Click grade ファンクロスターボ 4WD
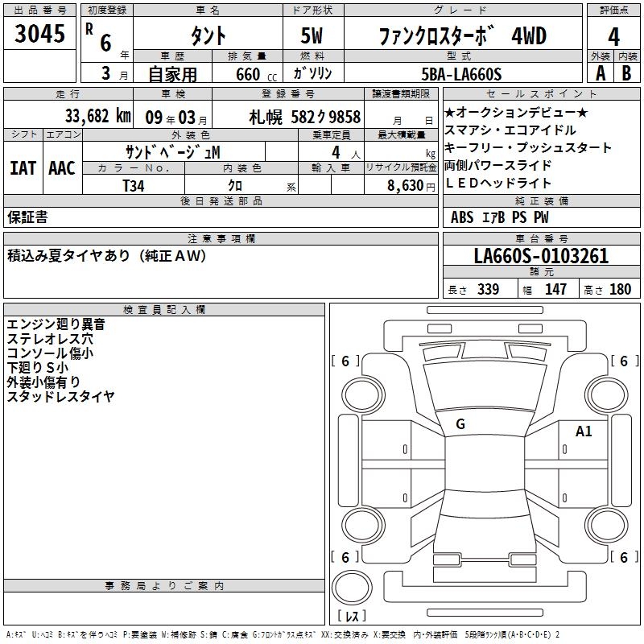 coord(462,35)
